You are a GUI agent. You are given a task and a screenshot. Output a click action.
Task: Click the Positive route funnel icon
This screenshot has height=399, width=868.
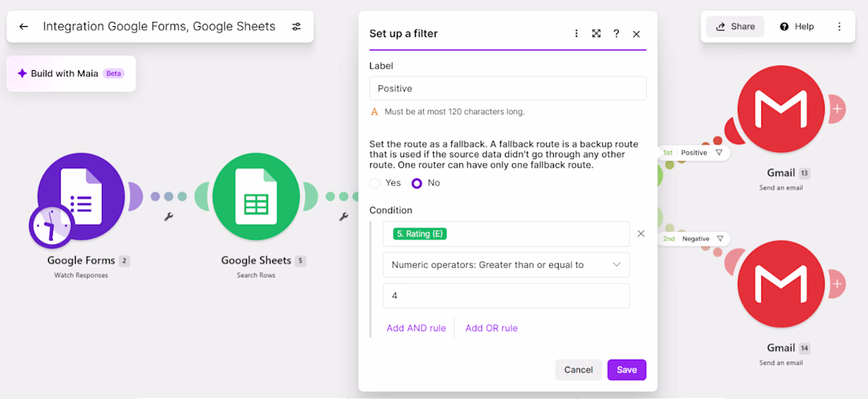(x=719, y=153)
